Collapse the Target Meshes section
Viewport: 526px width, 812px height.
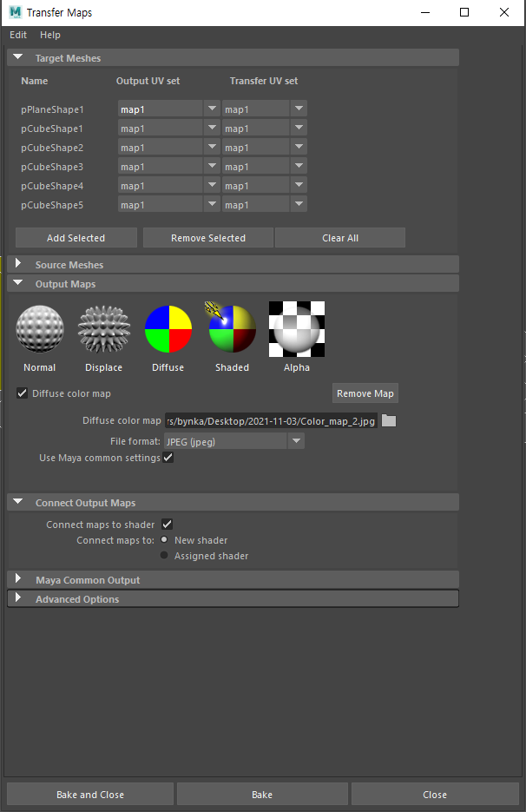coord(18,57)
